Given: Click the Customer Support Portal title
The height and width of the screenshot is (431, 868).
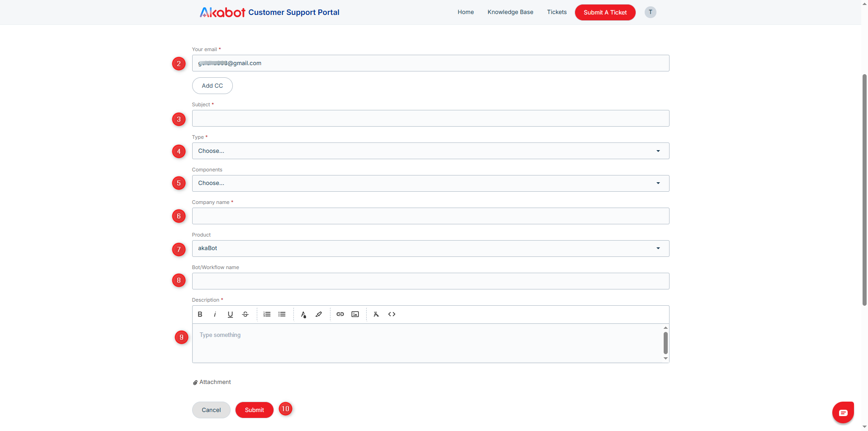Looking at the screenshot, I should (x=294, y=12).
